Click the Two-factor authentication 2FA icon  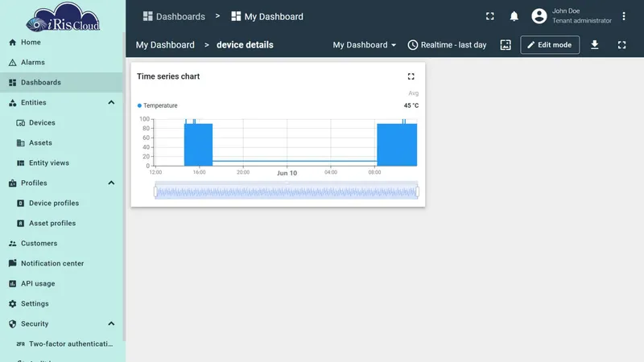click(21, 344)
